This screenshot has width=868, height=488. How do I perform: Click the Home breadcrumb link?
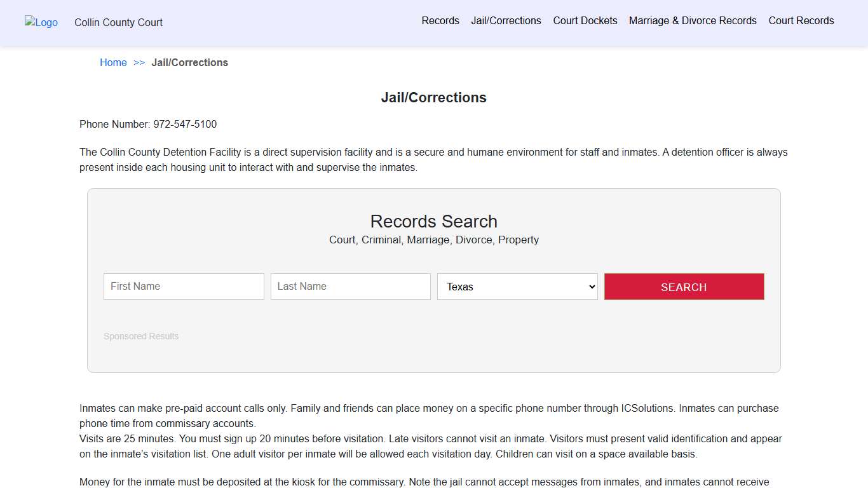click(x=113, y=62)
